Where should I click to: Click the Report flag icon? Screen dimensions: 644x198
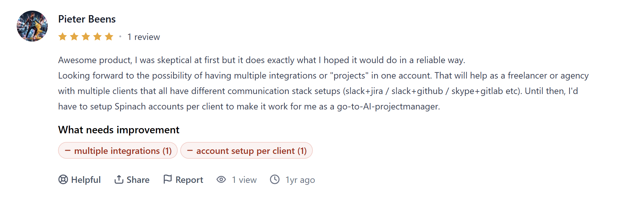tap(167, 179)
